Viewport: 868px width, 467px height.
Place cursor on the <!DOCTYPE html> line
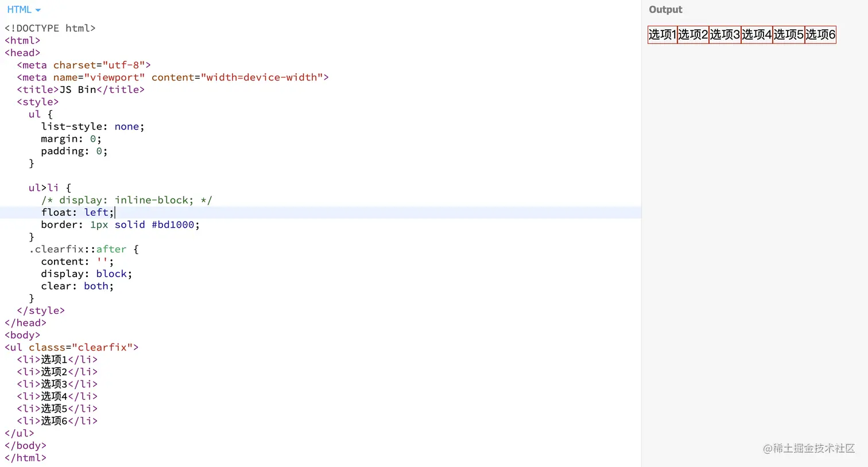tap(50, 28)
